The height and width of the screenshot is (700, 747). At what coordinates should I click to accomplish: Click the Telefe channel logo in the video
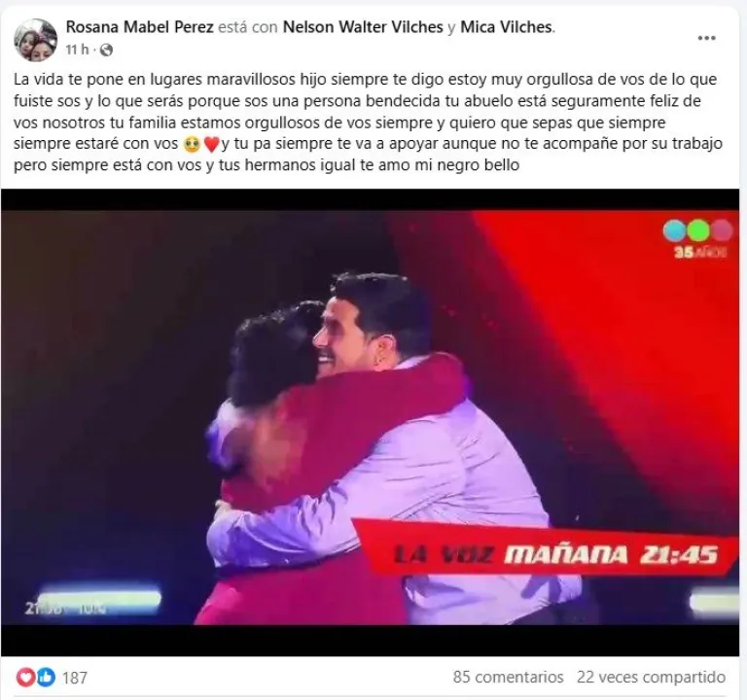(x=697, y=231)
